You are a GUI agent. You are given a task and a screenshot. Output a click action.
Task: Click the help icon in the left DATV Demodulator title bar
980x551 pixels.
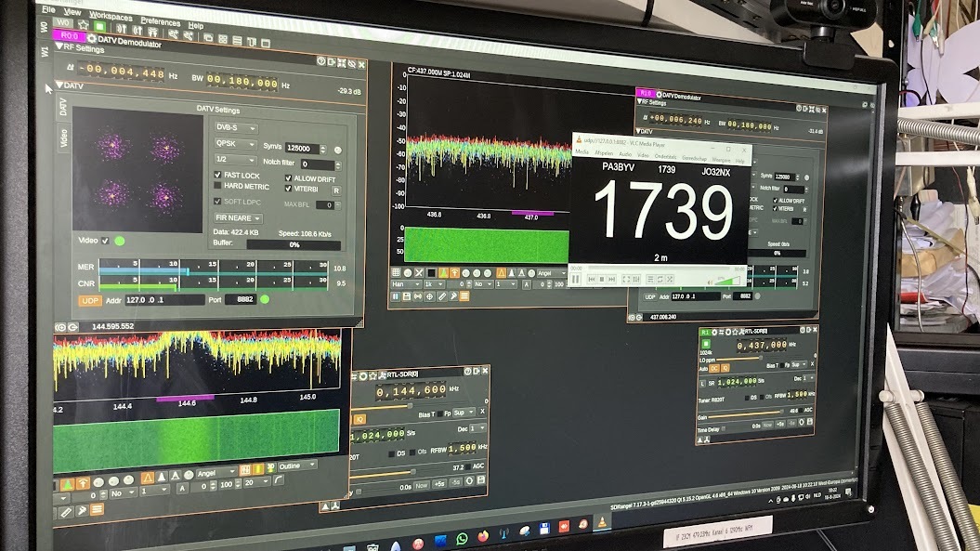coord(321,60)
